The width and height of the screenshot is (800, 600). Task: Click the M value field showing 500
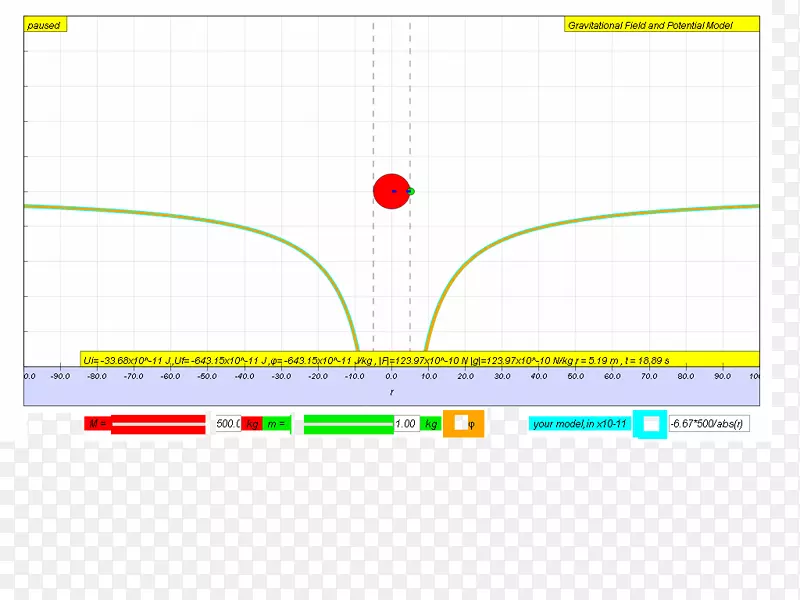pos(228,424)
